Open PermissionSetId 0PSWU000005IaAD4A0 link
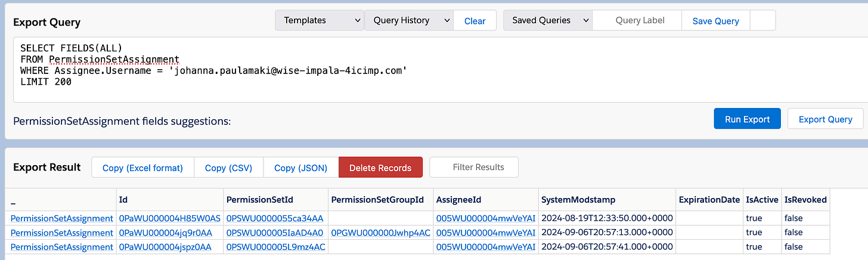The width and height of the screenshot is (868, 260). point(274,233)
